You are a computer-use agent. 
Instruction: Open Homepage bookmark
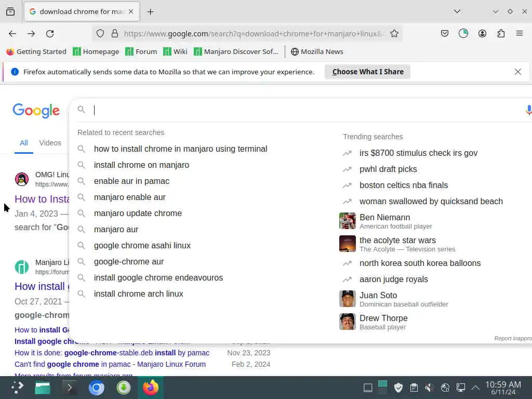pos(96,51)
